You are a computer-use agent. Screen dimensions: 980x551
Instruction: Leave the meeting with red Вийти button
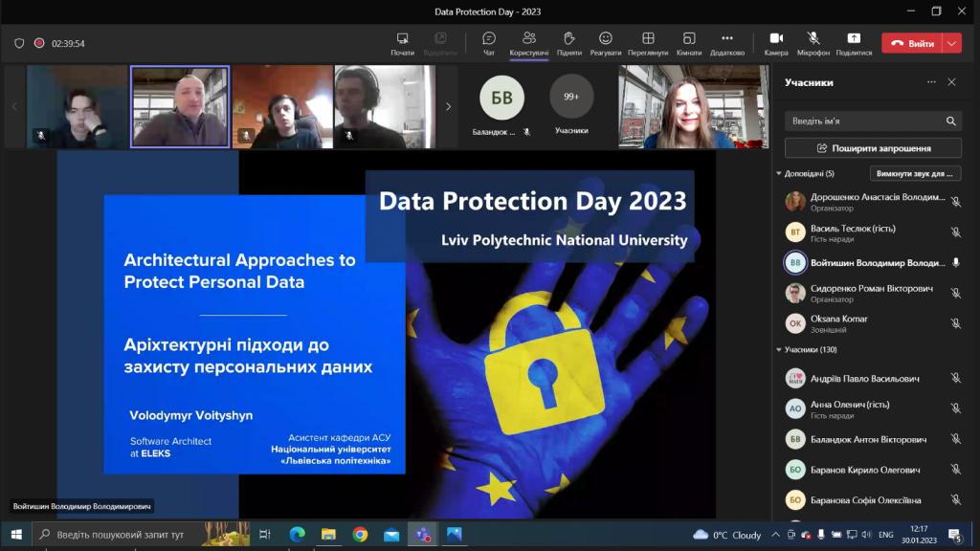pyautogui.click(x=912, y=43)
